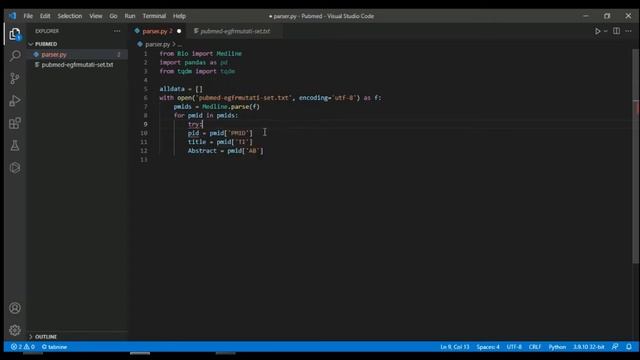640x360 pixels.
Task: Click parser.py in the breadcrumb
Action: [x=157, y=44]
